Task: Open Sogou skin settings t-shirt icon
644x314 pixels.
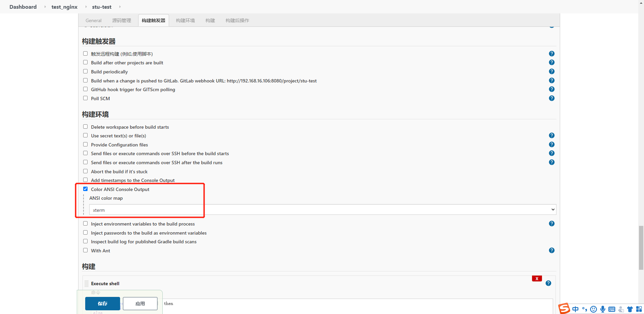Action: point(630,309)
